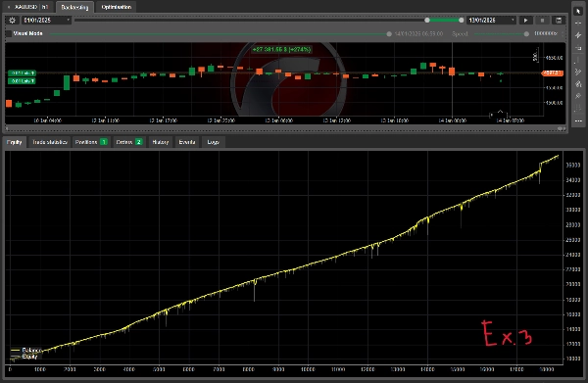Click the dotted grid icon above the more options

578,109
